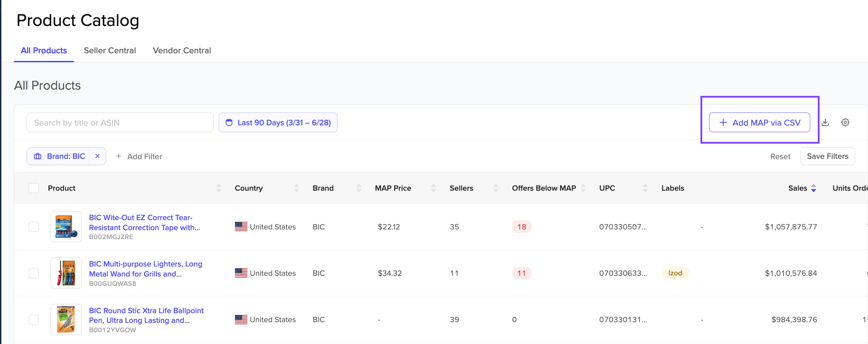
Task: Sort by Product column arrows
Action: pos(218,188)
